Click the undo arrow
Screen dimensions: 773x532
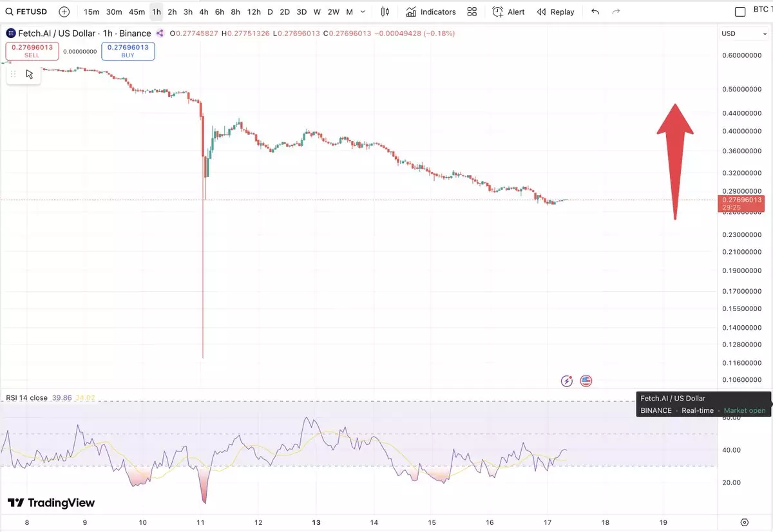point(595,12)
